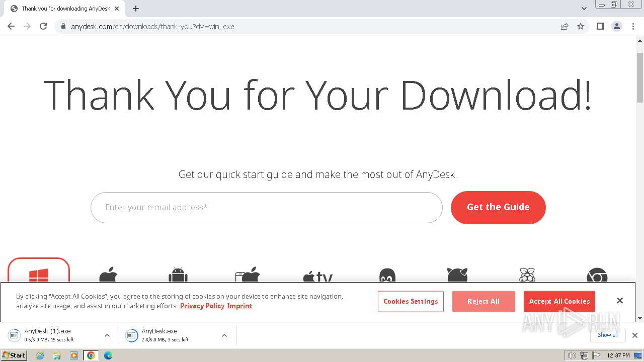Share this page from address bar
Image resolution: width=644 pixels, height=362 pixels.
[x=565, y=26]
